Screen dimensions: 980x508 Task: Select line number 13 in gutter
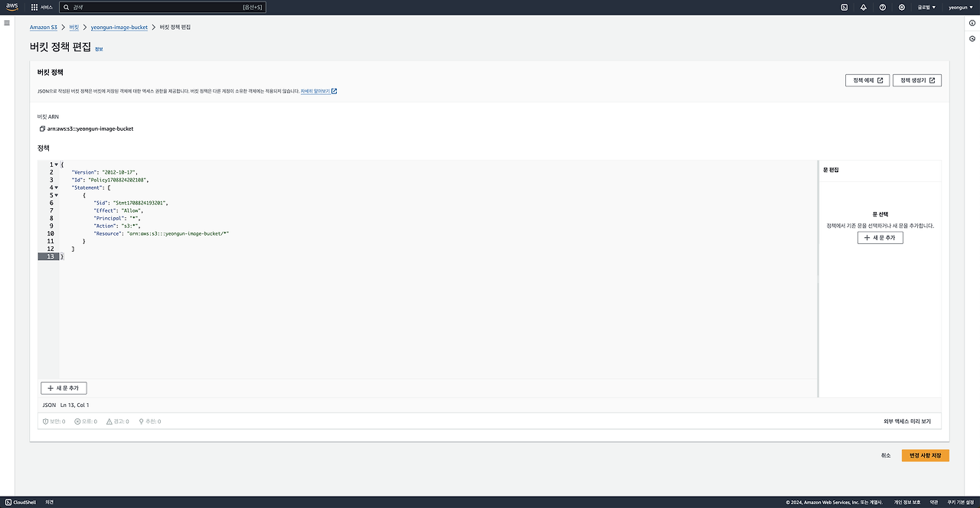[x=51, y=256]
